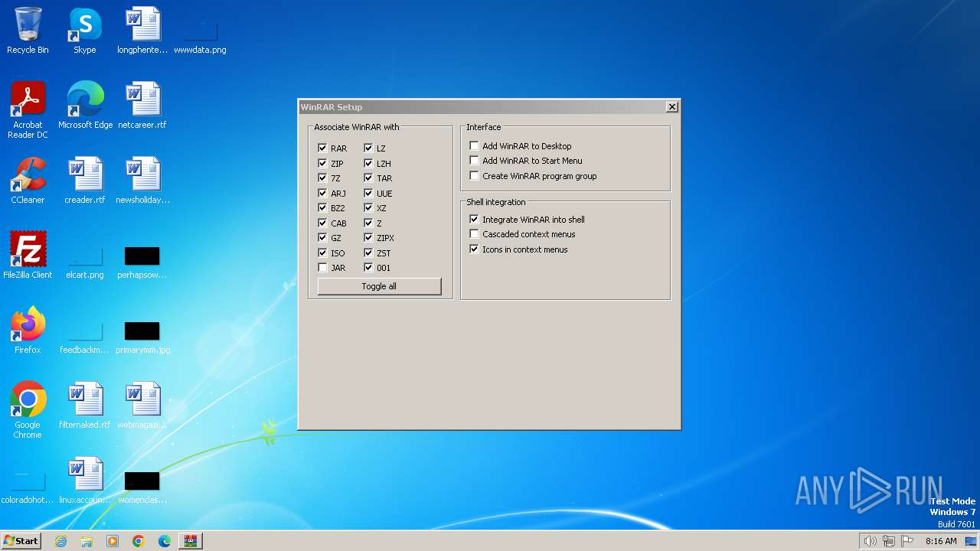
Task: Open the Microsoft Edge desktop shortcut
Action: click(x=85, y=106)
